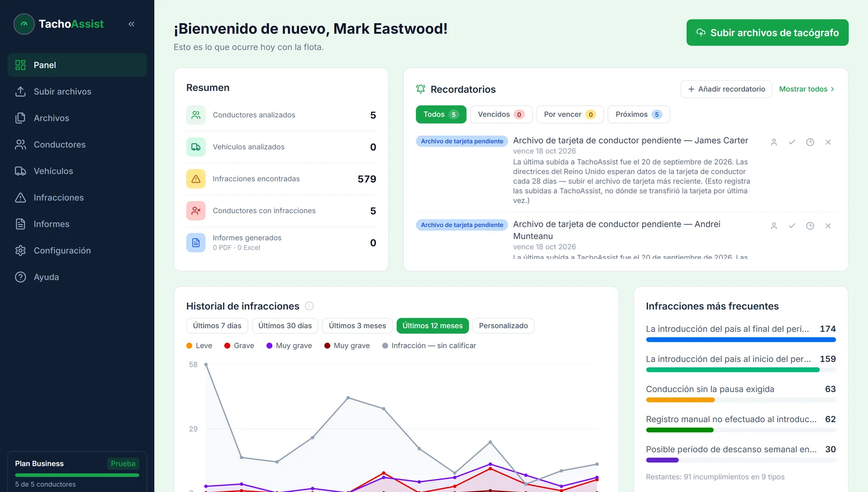868x492 pixels.
Task: Open Ayuda help page
Action: point(77,277)
